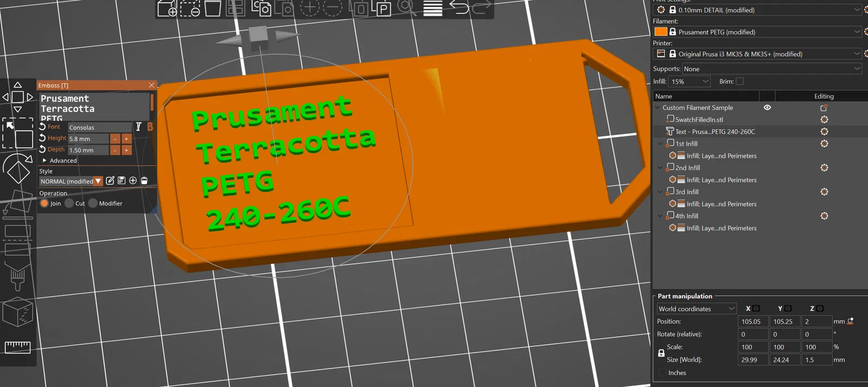Click the Undo arrow icon
The width and height of the screenshot is (868, 387).
tap(459, 8)
